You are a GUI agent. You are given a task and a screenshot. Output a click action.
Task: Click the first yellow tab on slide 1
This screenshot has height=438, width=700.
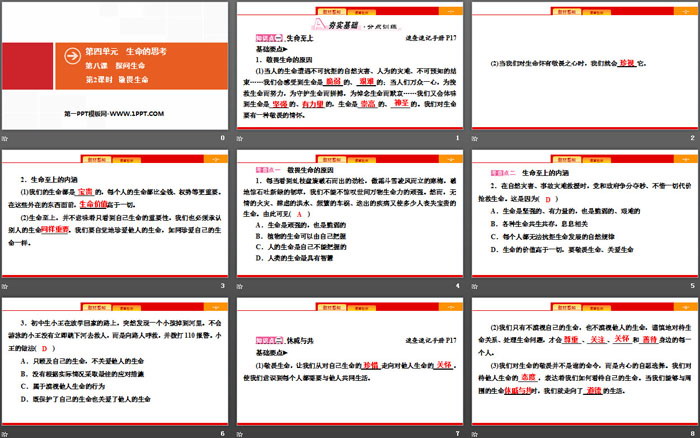[x=312, y=9]
